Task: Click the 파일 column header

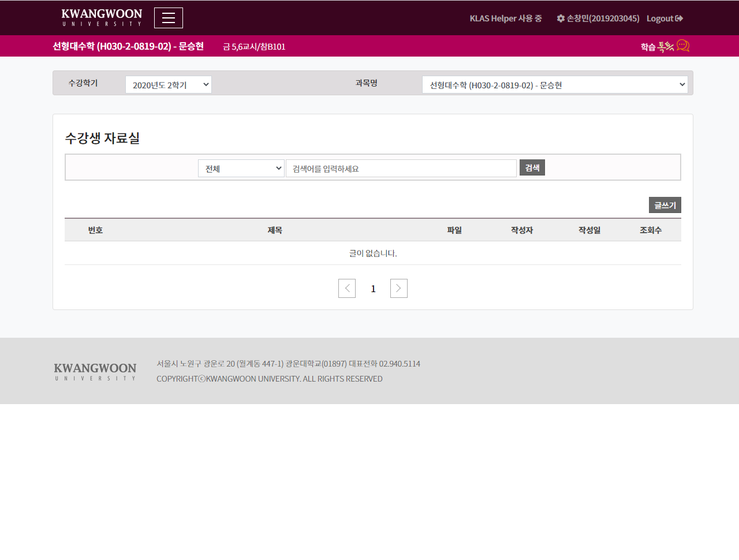Action: tap(454, 230)
